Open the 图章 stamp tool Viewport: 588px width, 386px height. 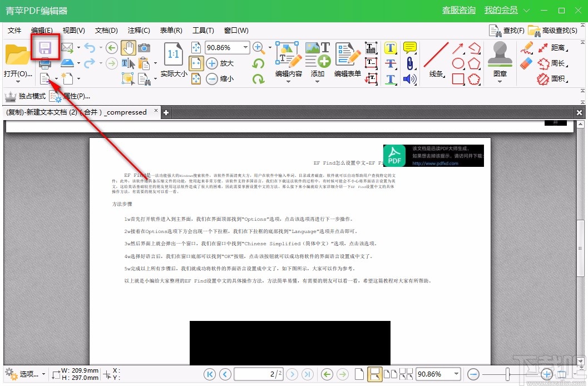[500, 62]
